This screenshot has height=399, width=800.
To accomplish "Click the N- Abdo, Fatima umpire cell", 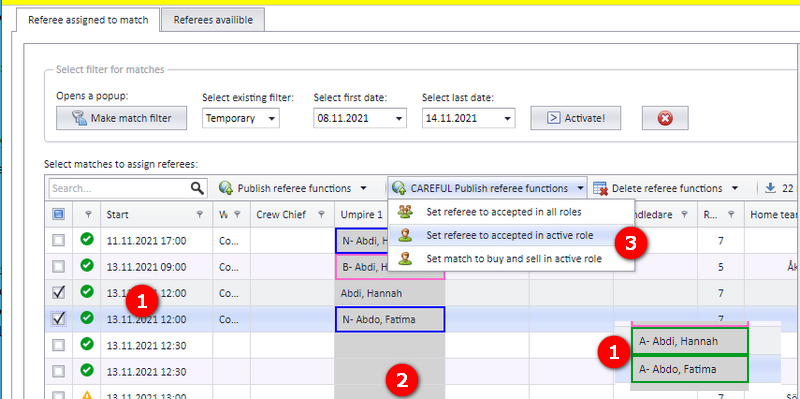I will 390,320.
